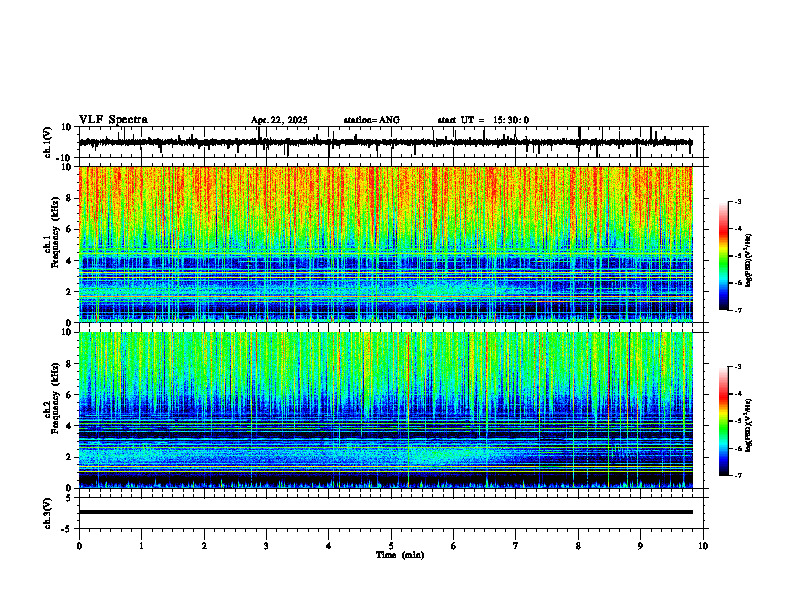Image resolution: width=792 pixels, height=612 pixels.
Task: Click the ch.2 spectrogram panel
Action: 385,410
